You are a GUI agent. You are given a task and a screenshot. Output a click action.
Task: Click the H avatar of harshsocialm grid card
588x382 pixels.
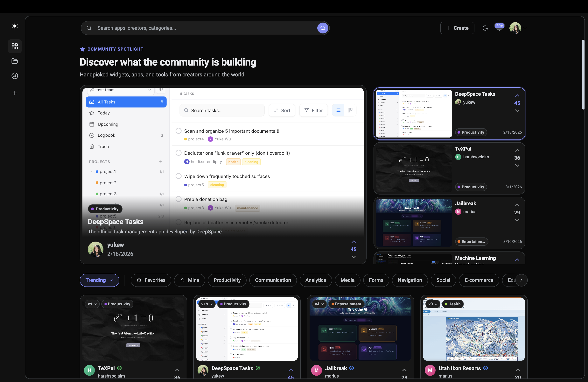click(x=89, y=370)
